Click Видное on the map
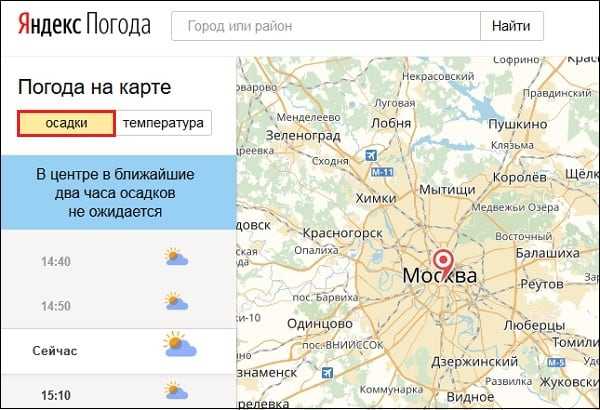 pos(470,397)
